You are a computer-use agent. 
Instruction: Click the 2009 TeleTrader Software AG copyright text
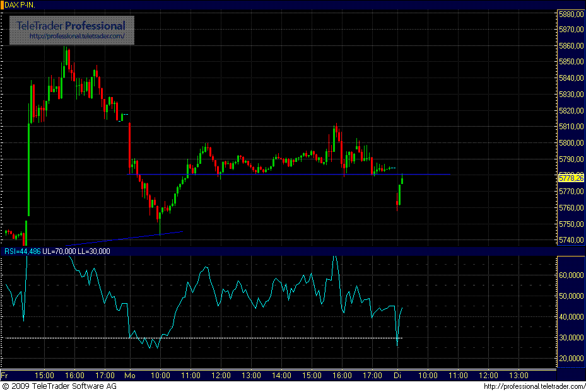coord(60,386)
